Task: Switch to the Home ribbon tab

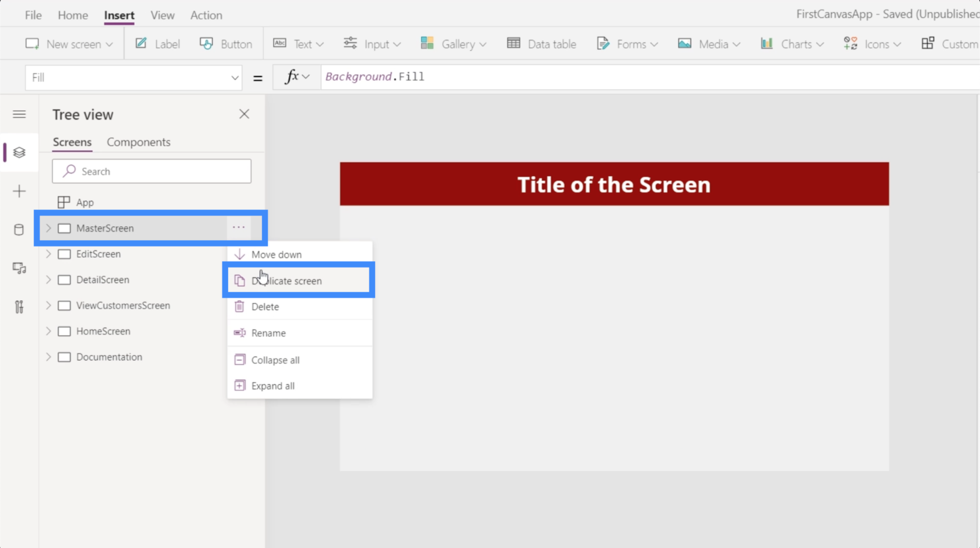Action: pos(73,15)
